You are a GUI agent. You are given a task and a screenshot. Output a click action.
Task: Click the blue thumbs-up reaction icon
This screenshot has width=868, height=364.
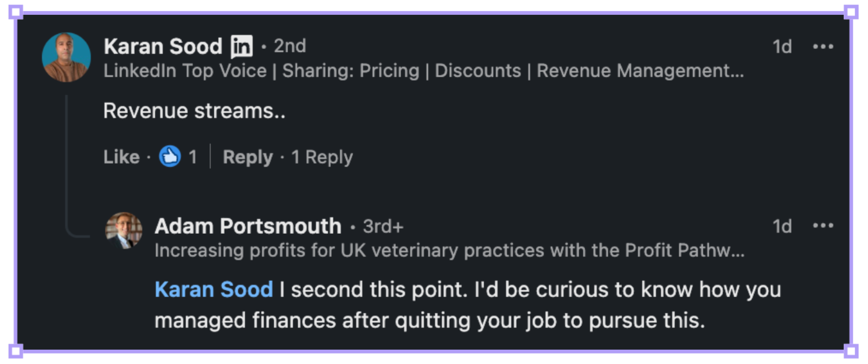[x=169, y=157]
